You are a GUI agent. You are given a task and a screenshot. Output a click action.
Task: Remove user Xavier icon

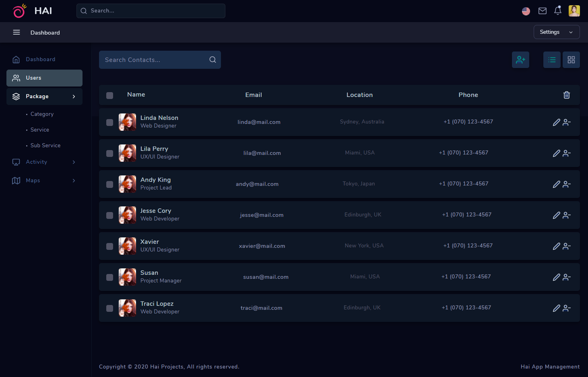click(x=567, y=246)
